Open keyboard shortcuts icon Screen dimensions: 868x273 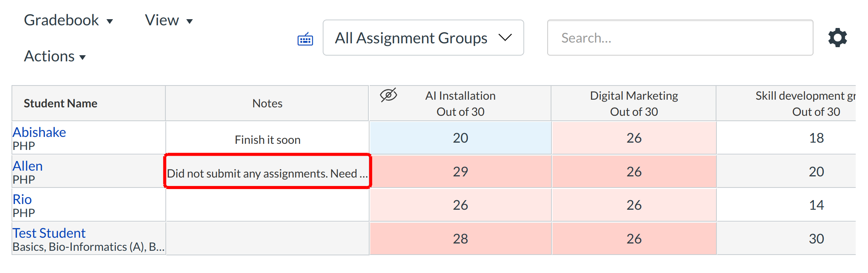tap(305, 39)
